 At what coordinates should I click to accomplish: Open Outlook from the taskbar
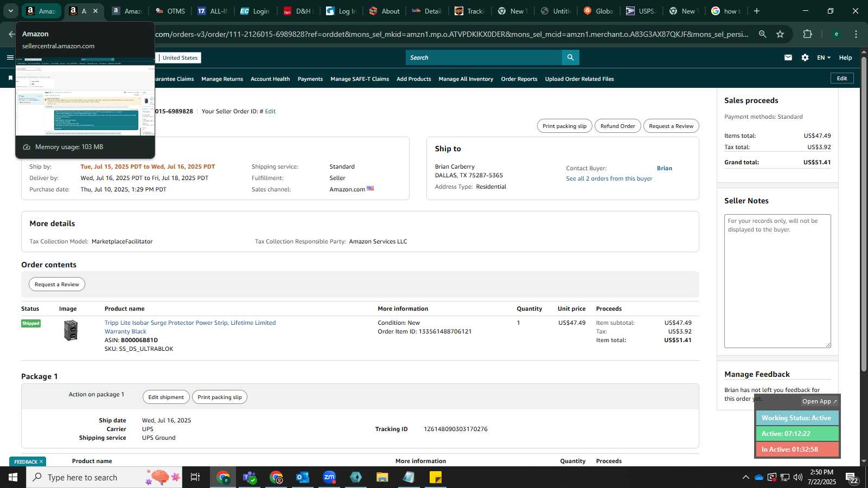[303, 477]
